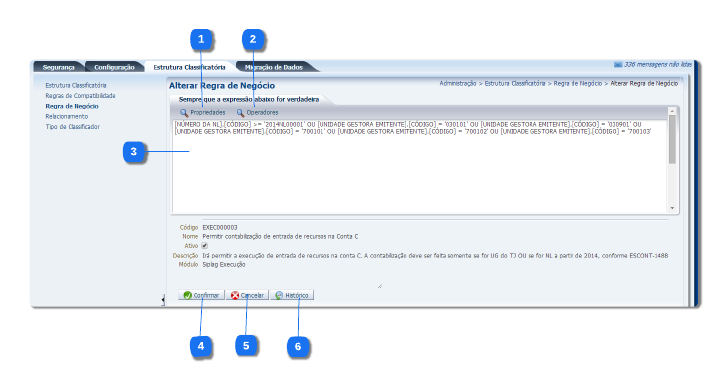Click the green Confirmar check icon
Image resolution: width=728 pixels, height=388 pixels.
point(188,296)
